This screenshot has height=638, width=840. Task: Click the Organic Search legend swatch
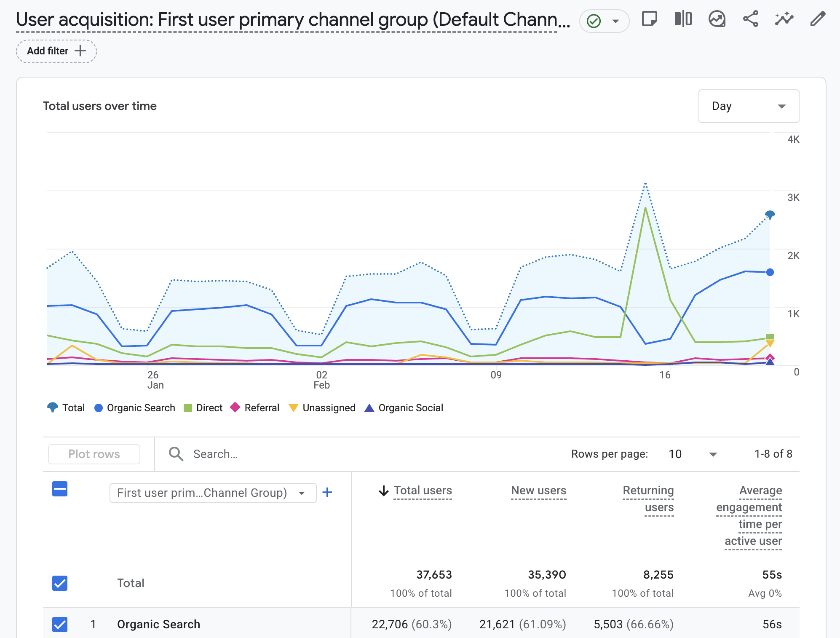99,408
